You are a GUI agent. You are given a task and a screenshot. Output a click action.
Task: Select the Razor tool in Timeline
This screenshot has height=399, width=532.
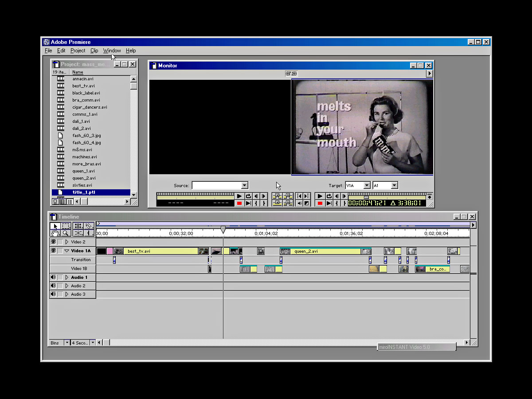click(89, 226)
